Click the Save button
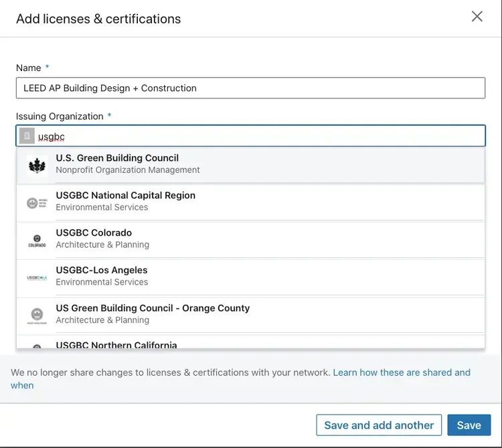The image size is (502, 448). coord(469,425)
